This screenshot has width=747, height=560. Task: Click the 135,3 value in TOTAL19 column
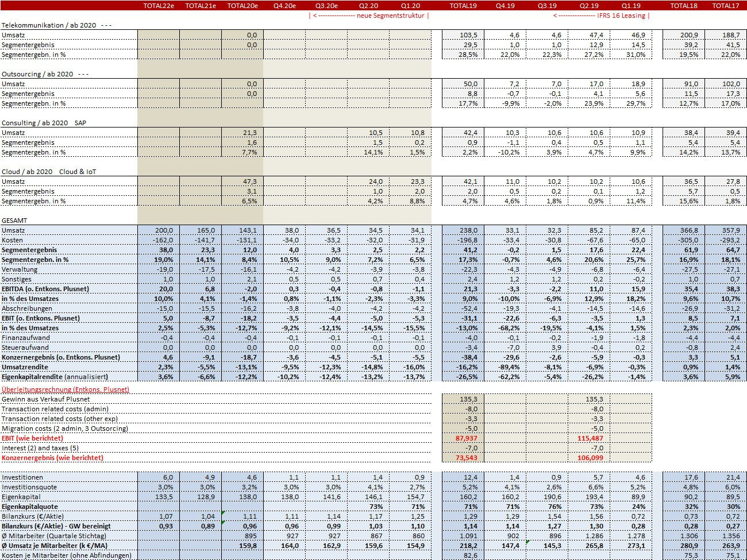468,399
